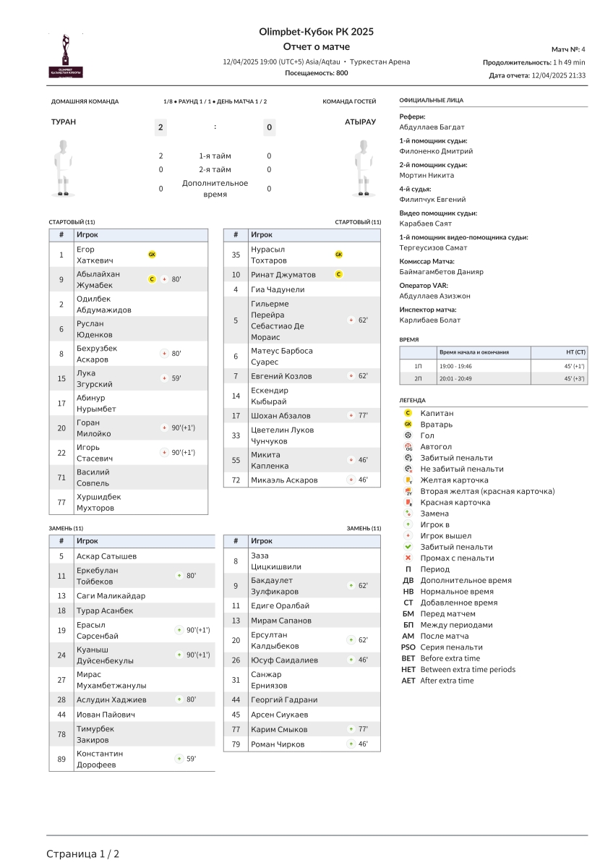Click substitution-out arrow for Лука Згурский

pyautogui.click(x=165, y=378)
